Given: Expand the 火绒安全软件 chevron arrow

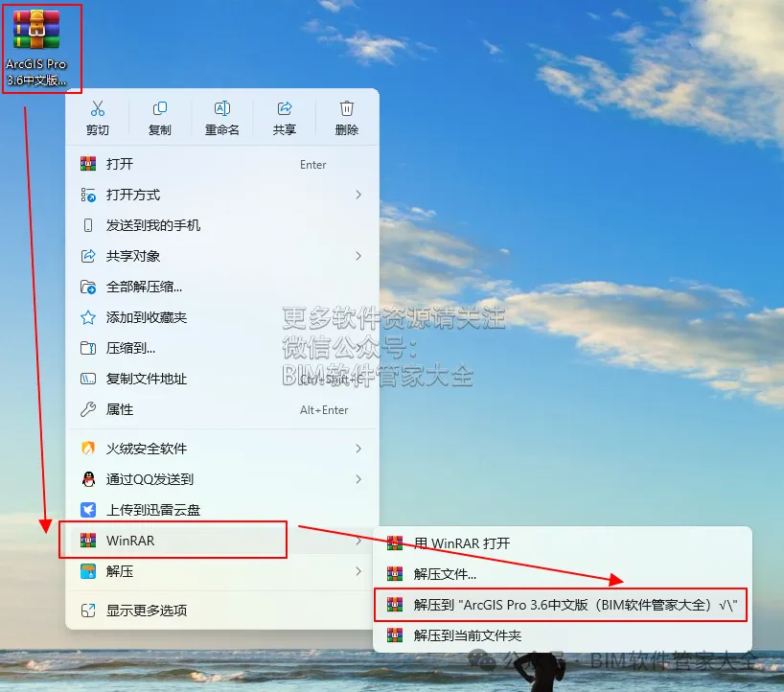Looking at the screenshot, I should click(x=358, y=449).
